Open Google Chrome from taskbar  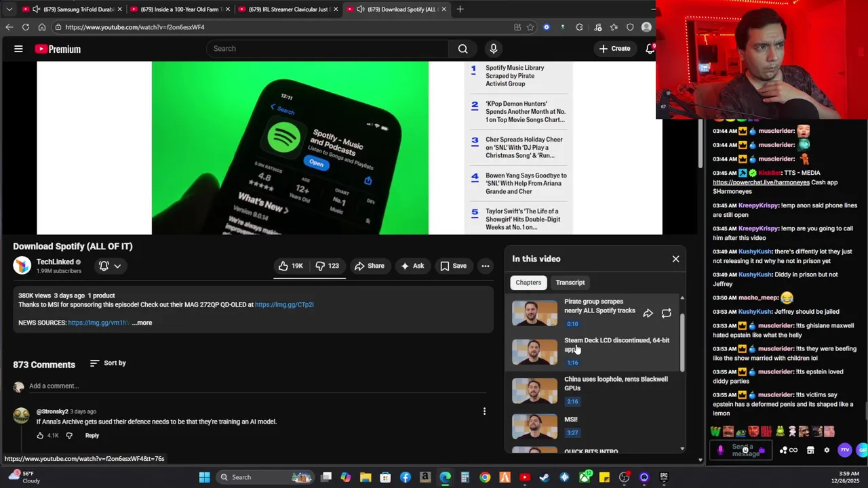click(x=485, y=477)
